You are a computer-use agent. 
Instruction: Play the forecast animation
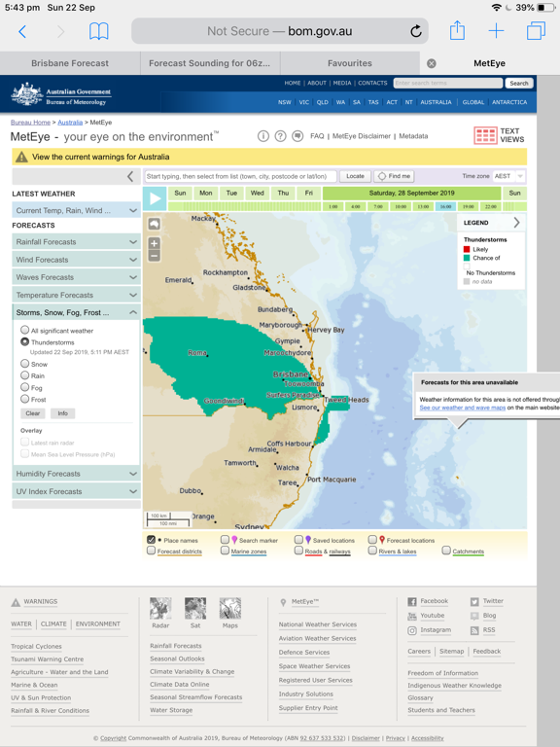[155, 198]
